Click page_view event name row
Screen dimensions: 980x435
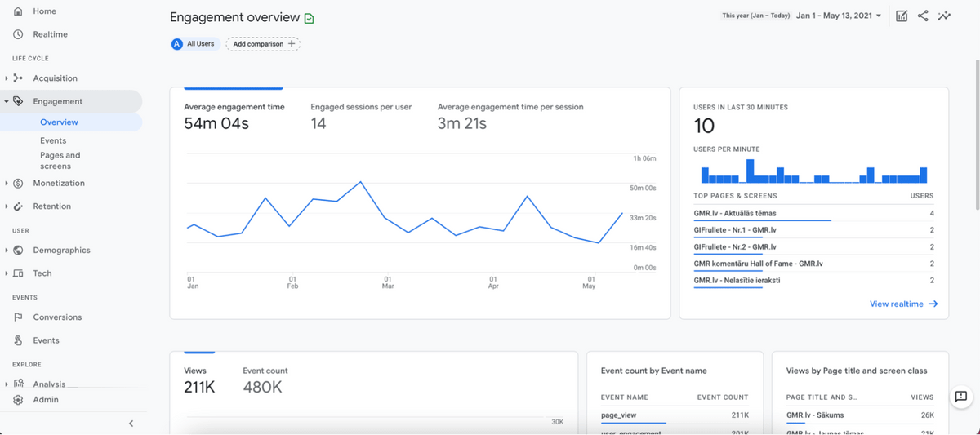(675, 415)
